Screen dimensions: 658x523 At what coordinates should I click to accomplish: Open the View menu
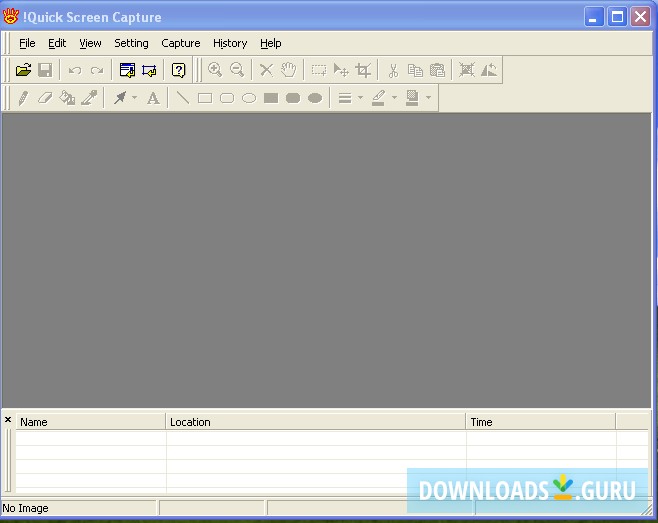pyautogui.click(x=90, y=43)
